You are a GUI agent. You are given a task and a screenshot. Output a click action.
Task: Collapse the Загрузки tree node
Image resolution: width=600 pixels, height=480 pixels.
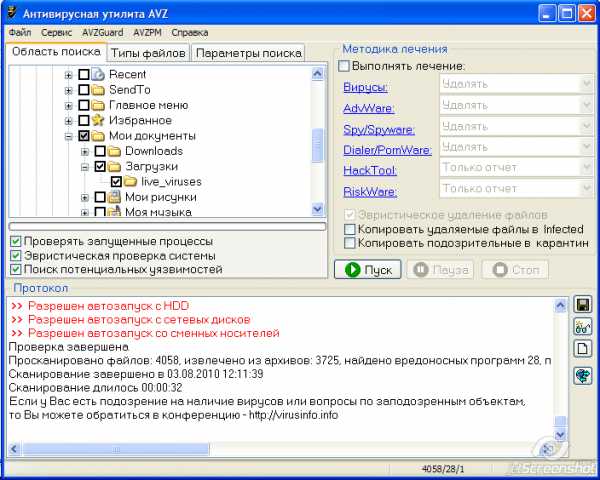click(85, 167)
